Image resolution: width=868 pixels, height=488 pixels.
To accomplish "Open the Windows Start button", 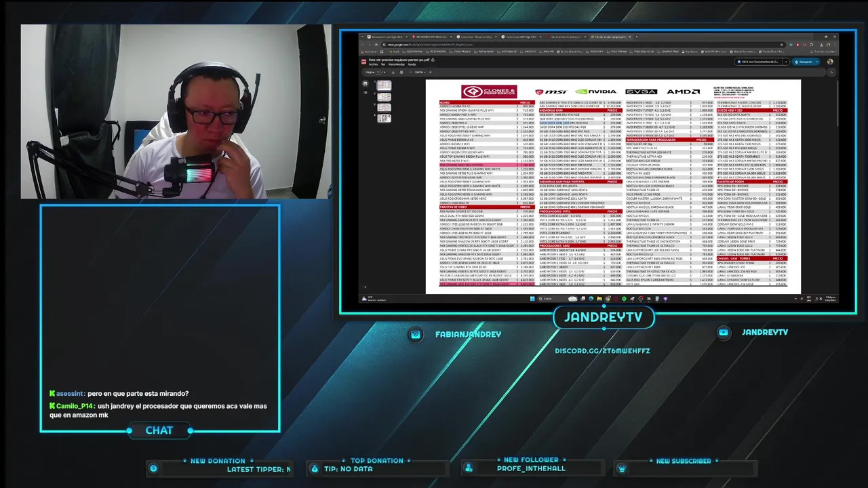I will point(532,298).
